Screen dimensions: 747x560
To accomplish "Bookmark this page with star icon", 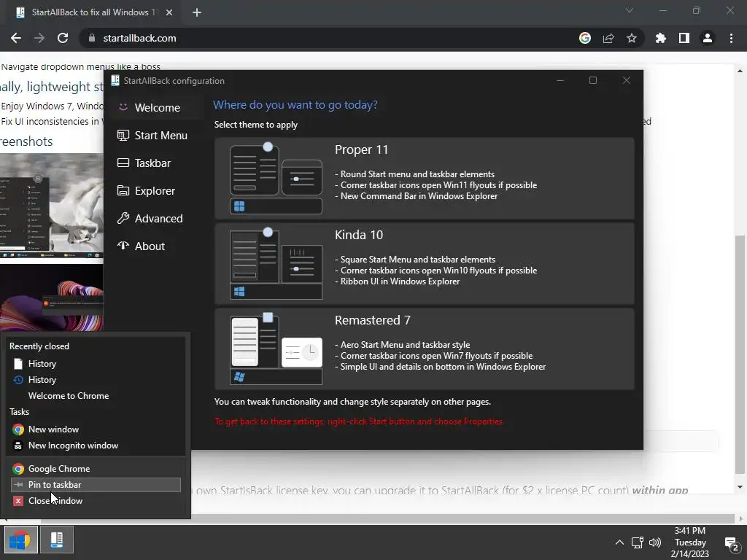I will coord(632,38).
